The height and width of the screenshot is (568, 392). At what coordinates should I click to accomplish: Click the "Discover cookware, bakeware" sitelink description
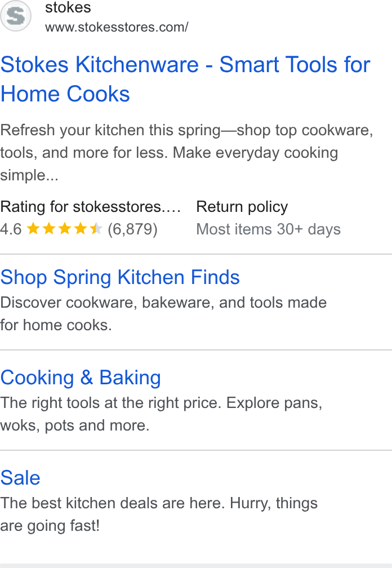click(x=163, y=314)
